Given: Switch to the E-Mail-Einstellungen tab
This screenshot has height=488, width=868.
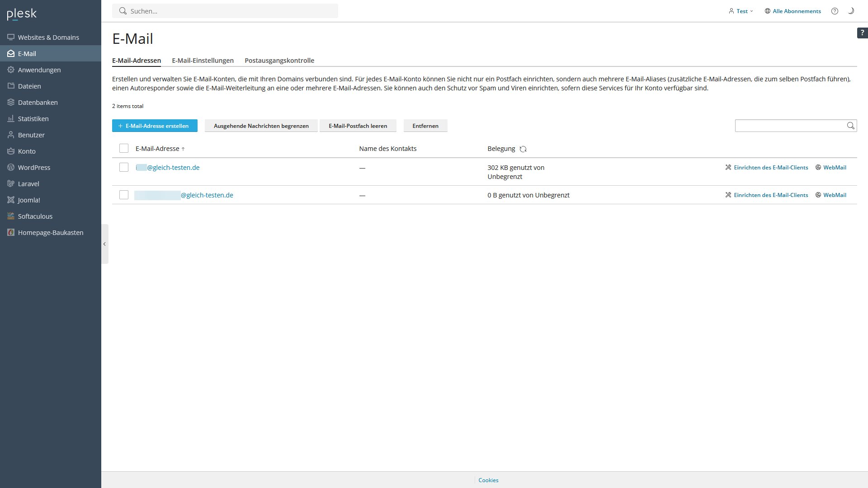Looking at the screenshot, I should 203,60.
